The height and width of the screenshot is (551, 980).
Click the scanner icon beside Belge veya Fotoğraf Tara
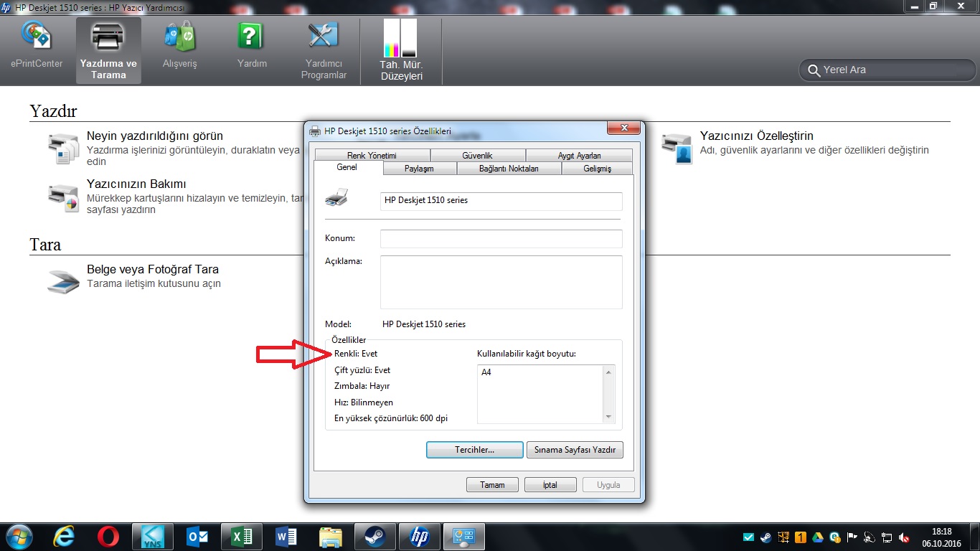(x=63, y=281)
